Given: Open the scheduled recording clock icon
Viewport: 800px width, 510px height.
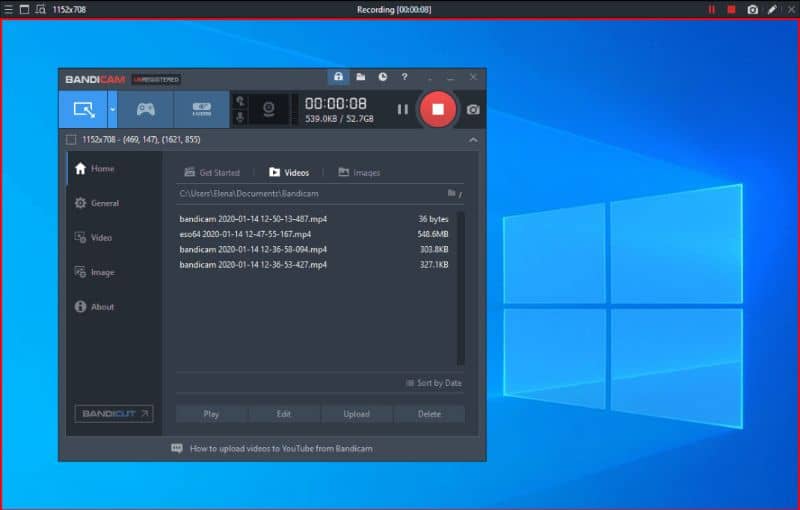Looking at the screenshot, I should (x=383, y=76).
